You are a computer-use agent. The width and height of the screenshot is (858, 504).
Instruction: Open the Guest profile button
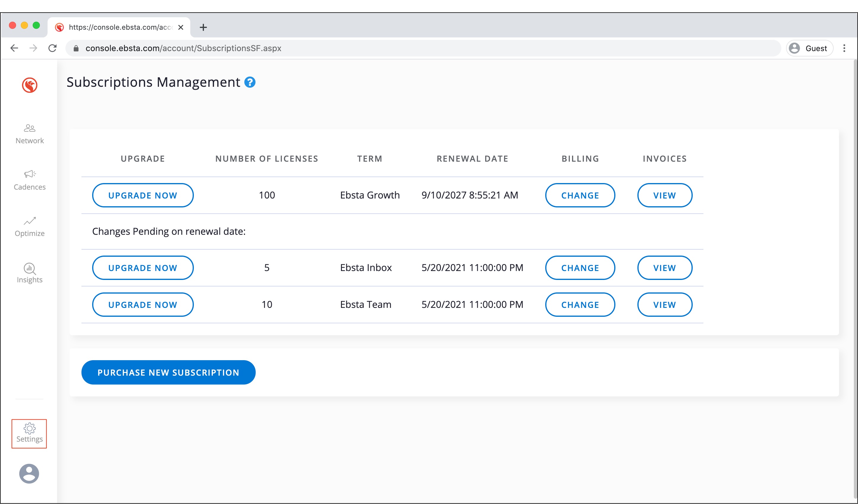coord(809,48)
